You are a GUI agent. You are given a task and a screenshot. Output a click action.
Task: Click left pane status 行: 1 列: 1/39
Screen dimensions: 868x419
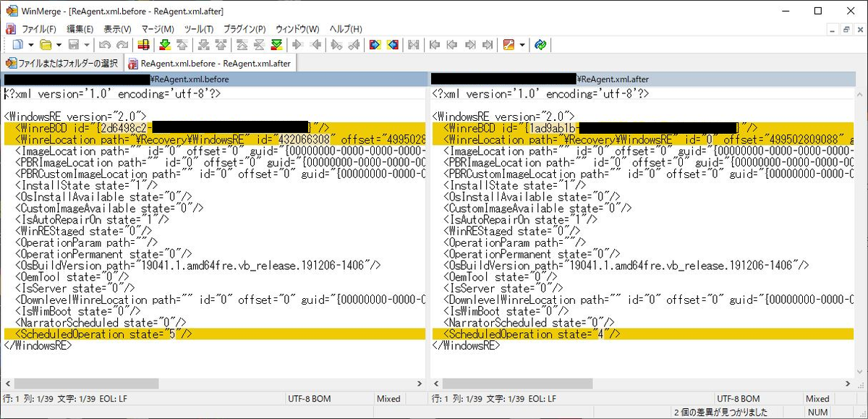coord(29,399)
